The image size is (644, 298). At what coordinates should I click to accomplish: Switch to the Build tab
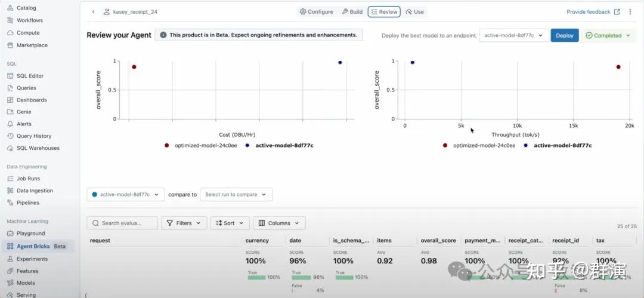(x=352, y=12)
